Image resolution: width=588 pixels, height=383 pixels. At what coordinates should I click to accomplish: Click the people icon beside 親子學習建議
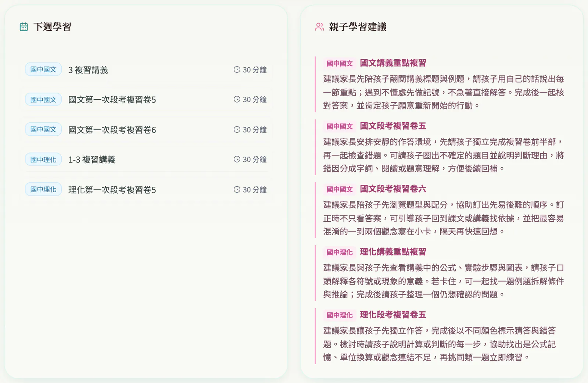tap(319, 27)
